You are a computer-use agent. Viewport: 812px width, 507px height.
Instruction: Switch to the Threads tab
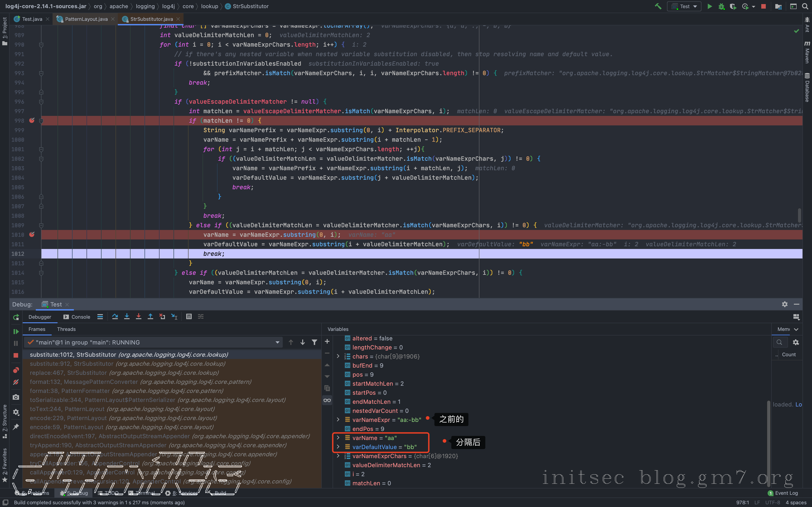coord(66,329)
